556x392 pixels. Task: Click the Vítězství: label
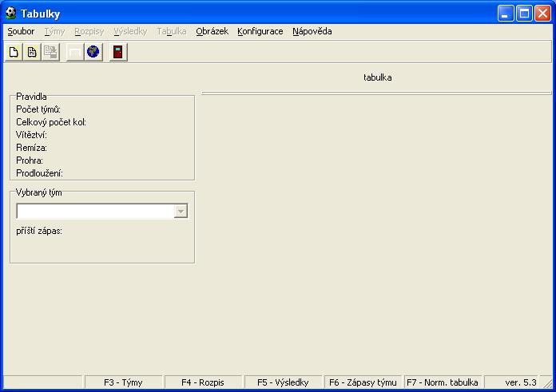[31, 135]
